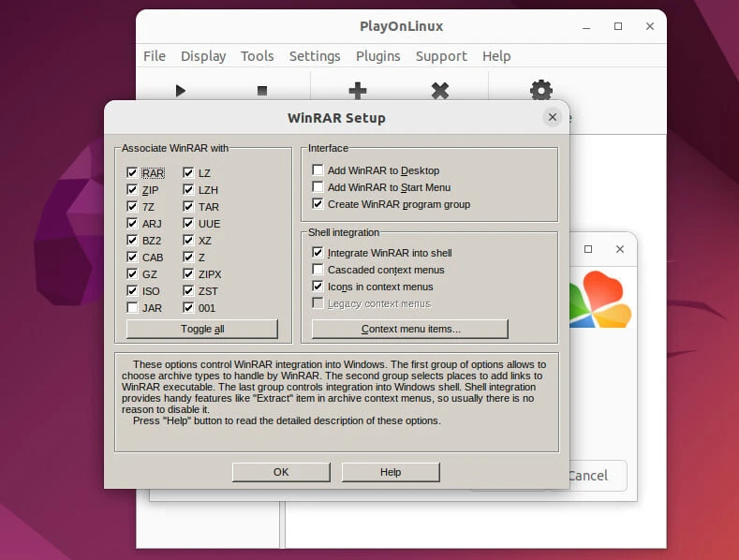Click the Run play icon in PlayOnLinux toolbar
The width and height of the screenshot is (739, 560).
(x=181, y=91)
